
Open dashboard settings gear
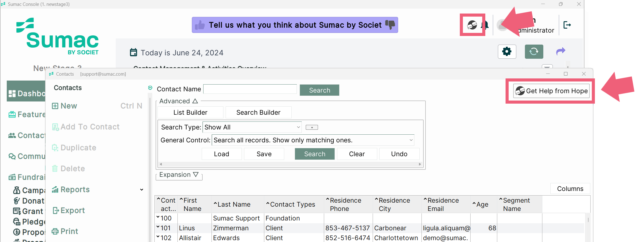pos(507,51)
